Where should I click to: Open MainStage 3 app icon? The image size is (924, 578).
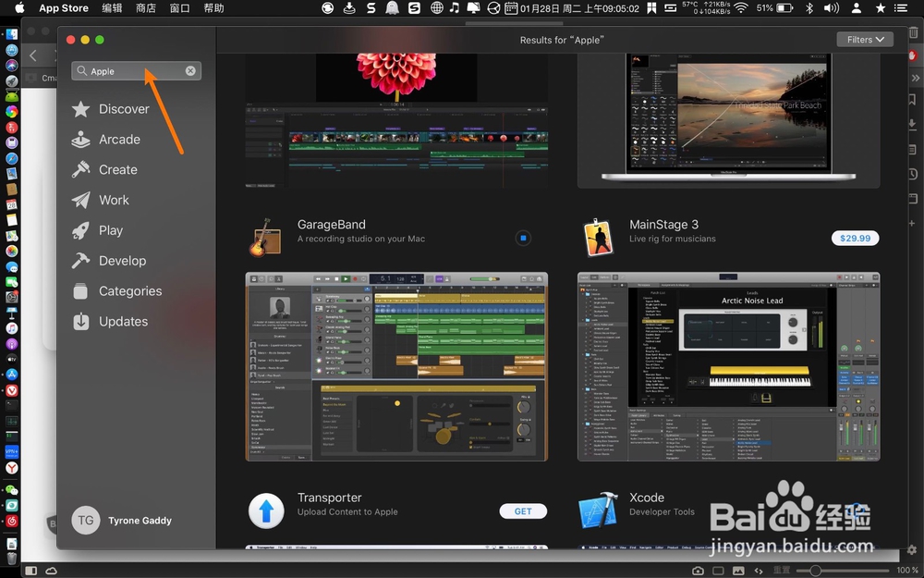coord(598,237)
